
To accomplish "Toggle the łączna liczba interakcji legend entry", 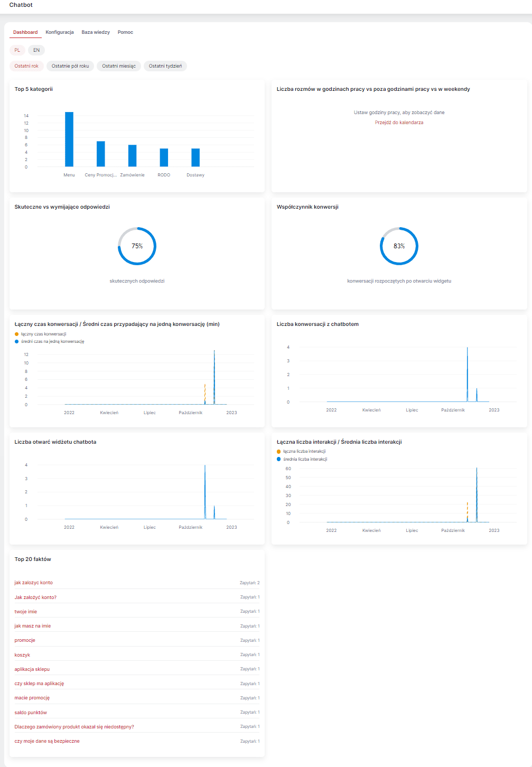I will coord(301,452).
